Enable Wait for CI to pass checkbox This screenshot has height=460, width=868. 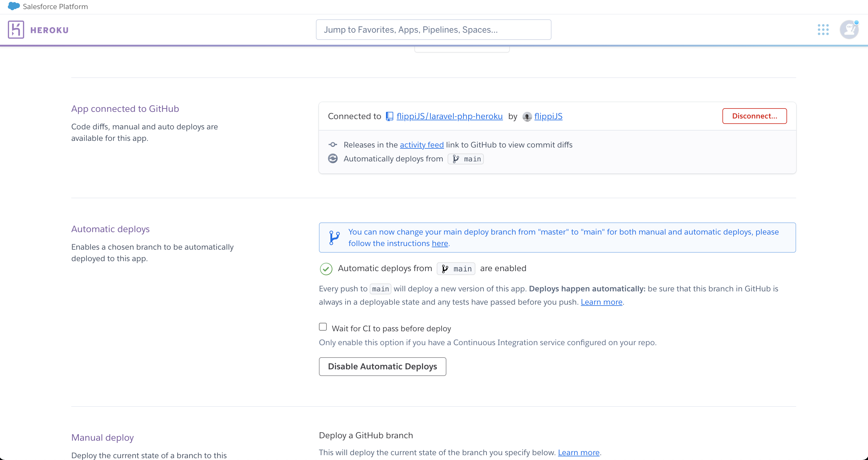323,327
